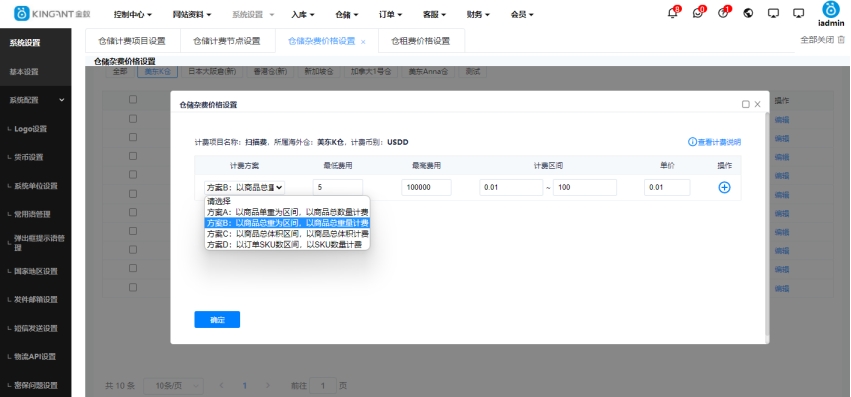Filter by 加拿大1号仓 button

click(371, 71)
